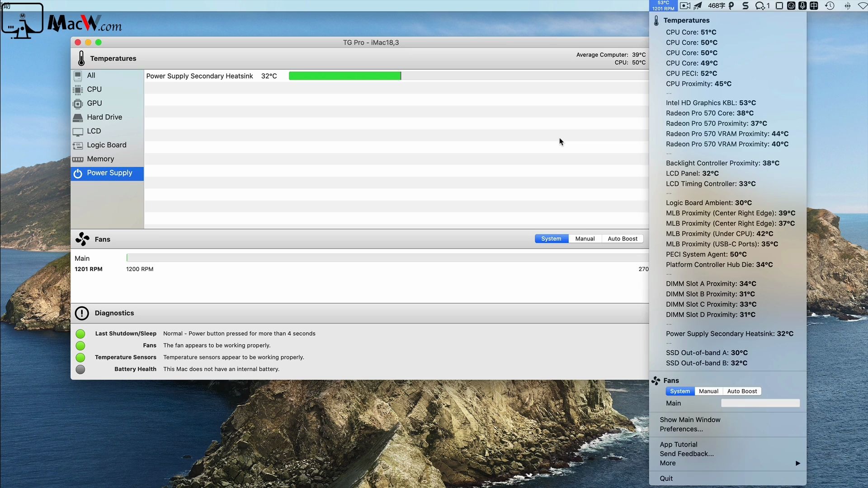Select the GPU category in sidebar
This screenshot has height=488, width=868.
tap(94, 103)
